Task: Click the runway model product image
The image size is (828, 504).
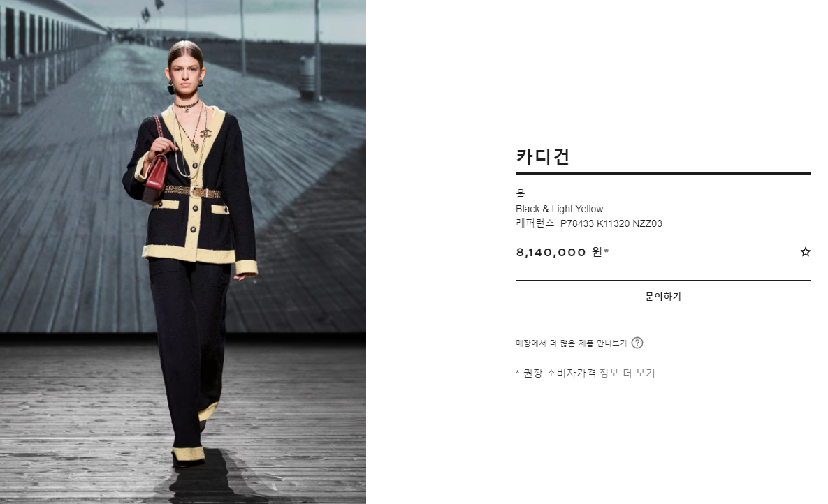Action: coord(182,252)
